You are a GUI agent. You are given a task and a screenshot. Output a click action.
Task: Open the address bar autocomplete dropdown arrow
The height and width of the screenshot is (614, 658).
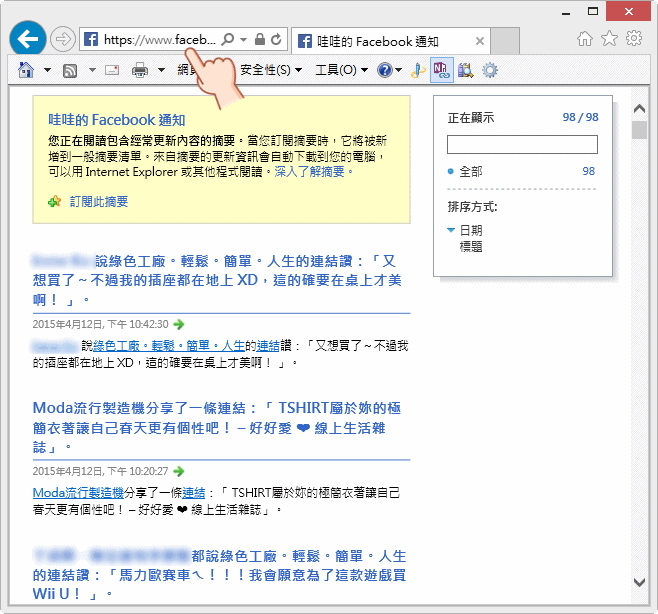243,40
